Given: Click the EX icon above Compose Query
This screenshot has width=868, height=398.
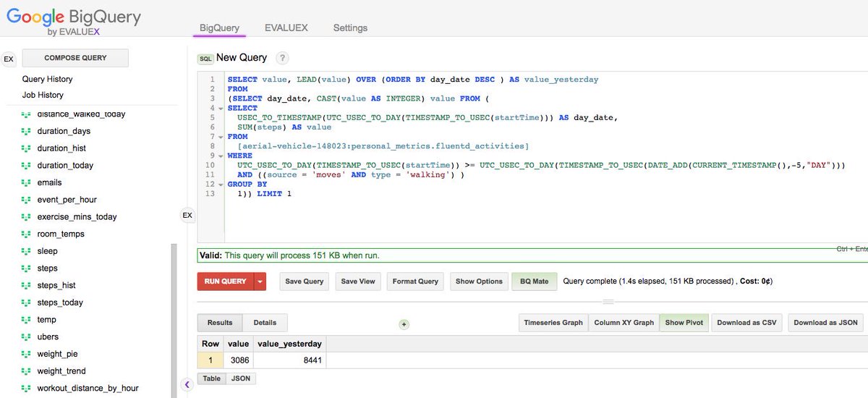Looking at the screenshot, I should (9, 59).
